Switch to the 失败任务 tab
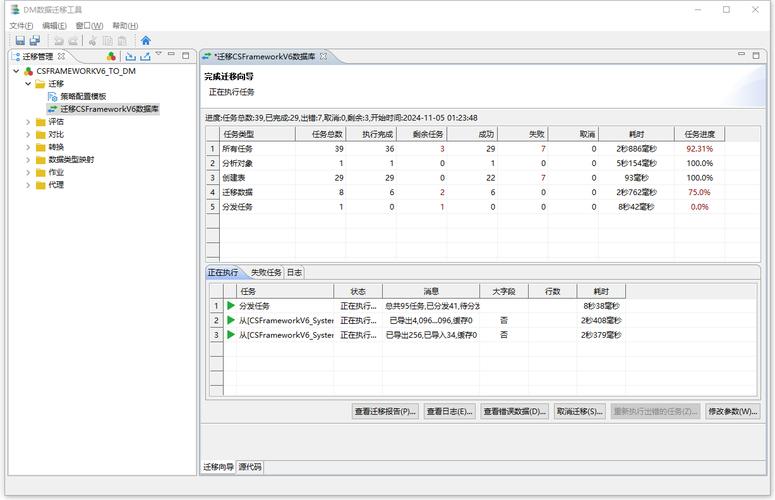The width and height of the screenshot is (775, 500). coord(265,272)
